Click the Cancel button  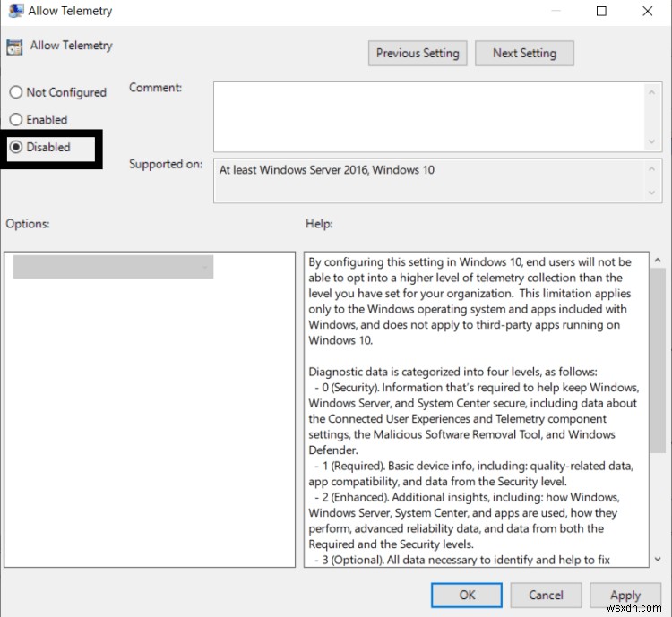(546, 595)
